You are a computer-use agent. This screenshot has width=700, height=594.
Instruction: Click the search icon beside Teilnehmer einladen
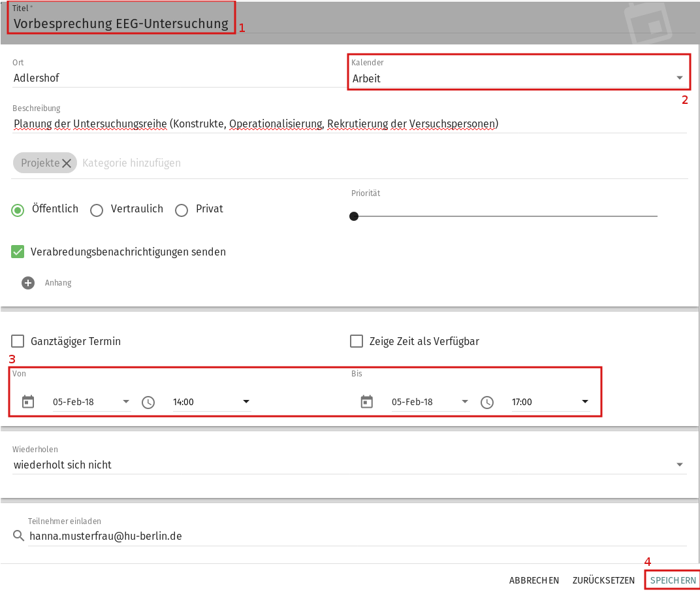[x=18, y=536]
